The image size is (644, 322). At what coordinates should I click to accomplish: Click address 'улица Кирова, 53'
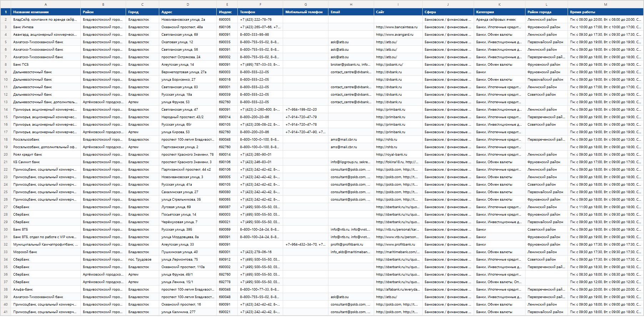coord(188,132)
